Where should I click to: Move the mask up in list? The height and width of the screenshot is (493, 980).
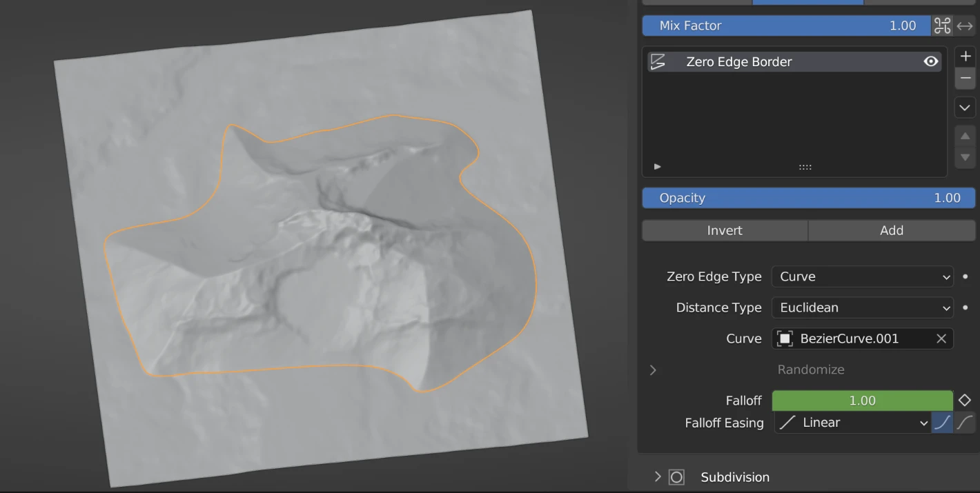tap(965, 136)
